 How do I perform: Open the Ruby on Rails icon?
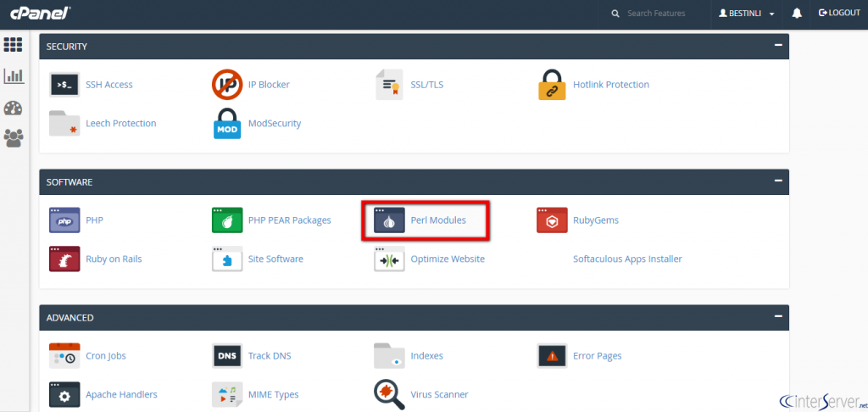point(64,259)
